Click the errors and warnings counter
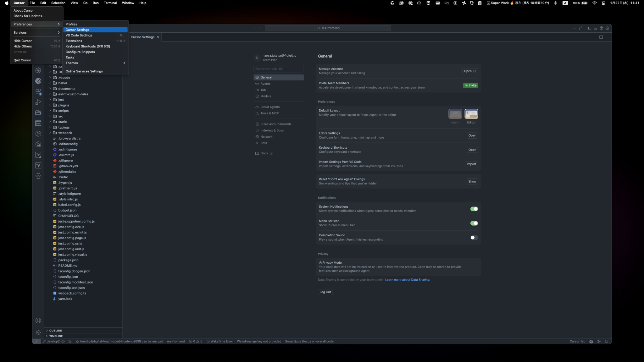 pyautogui.click(x=196, y=341)
